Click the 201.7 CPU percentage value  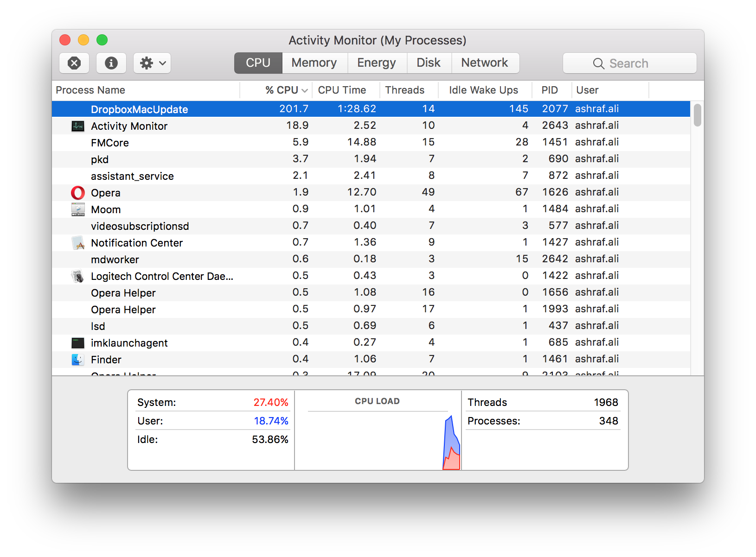tap(294, 109)
